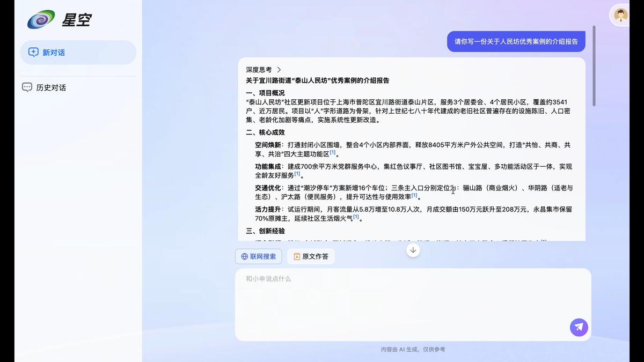
Task: Enable the 联网搜索 web search mode
Action: click(x=258, y=256)
